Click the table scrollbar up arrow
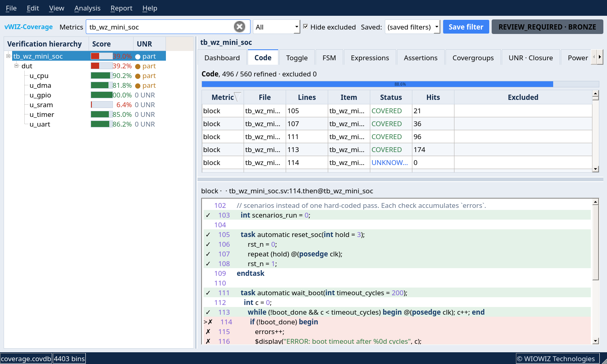The height and width of the screenshot is (364, 607). [595, 93]
